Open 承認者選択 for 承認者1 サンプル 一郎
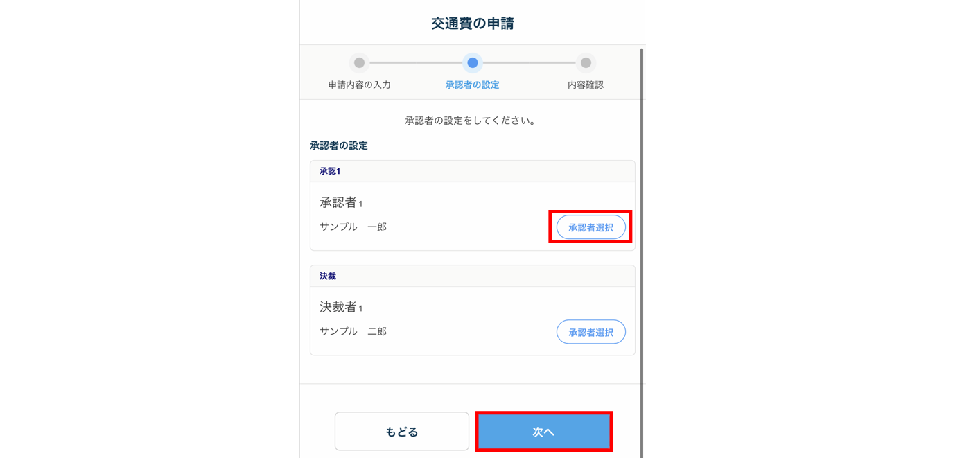 [x=591, y=227]
